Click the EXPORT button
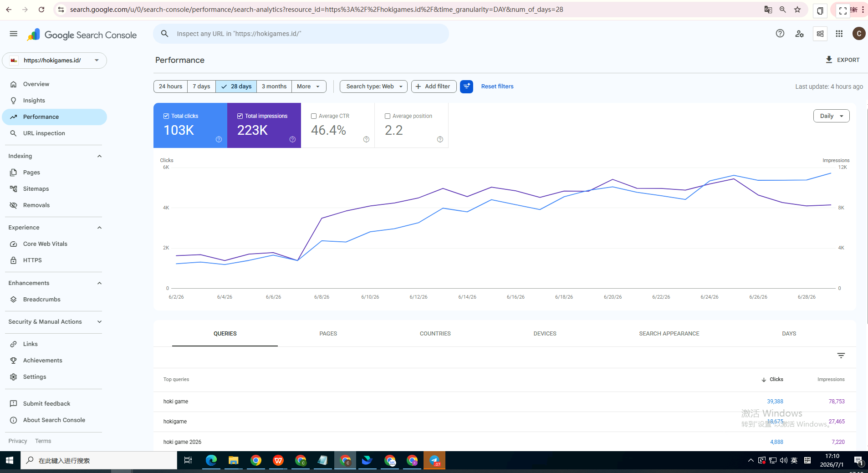 point(842,60)
